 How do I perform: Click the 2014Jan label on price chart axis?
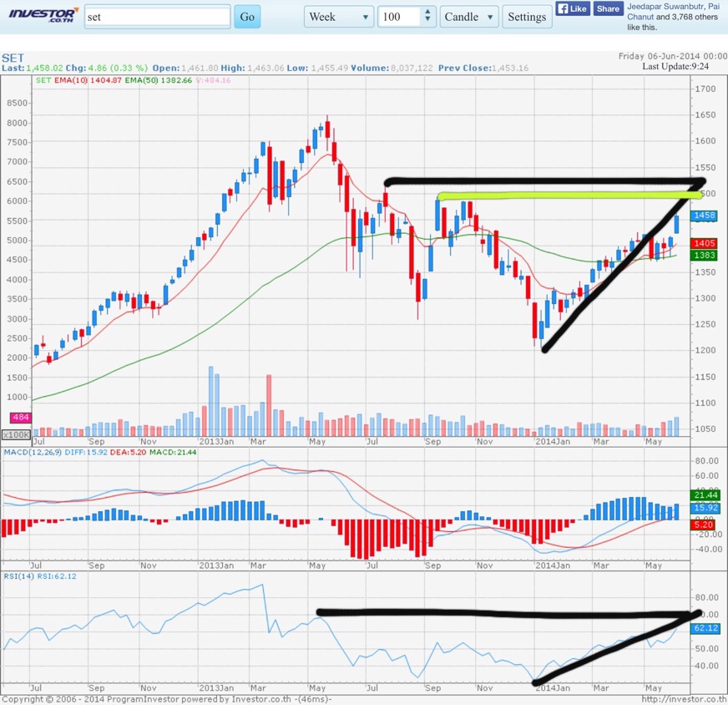[x=553, y=442]
